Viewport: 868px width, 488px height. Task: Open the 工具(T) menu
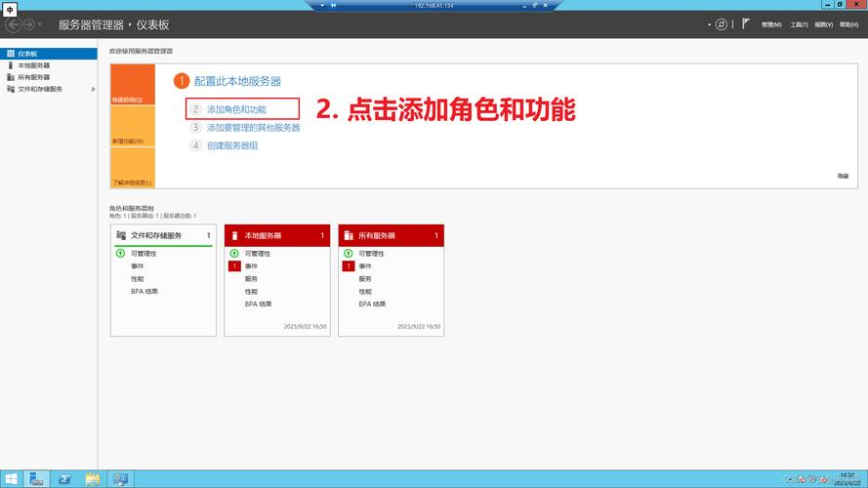pyautogui.click(x=799, y=25)
